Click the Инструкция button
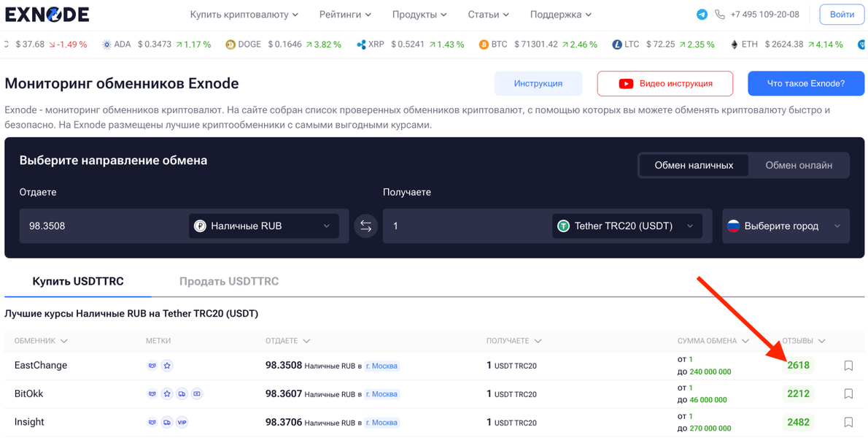Viewport: 868px width, 438px height. click(x=538, y=84)
